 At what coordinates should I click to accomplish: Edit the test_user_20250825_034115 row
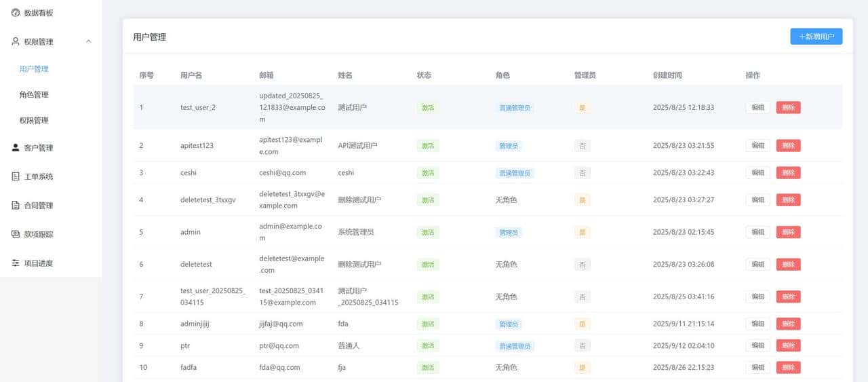click(x=758, y=297)
